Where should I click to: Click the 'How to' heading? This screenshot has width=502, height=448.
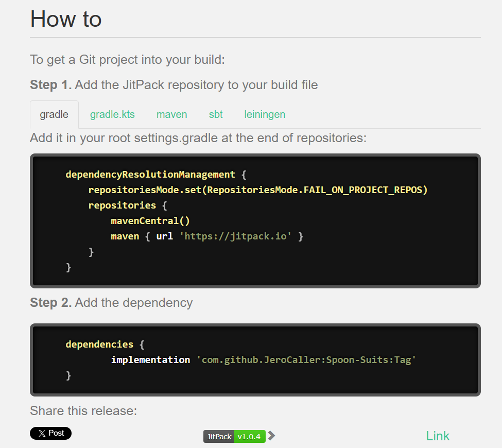66,19
